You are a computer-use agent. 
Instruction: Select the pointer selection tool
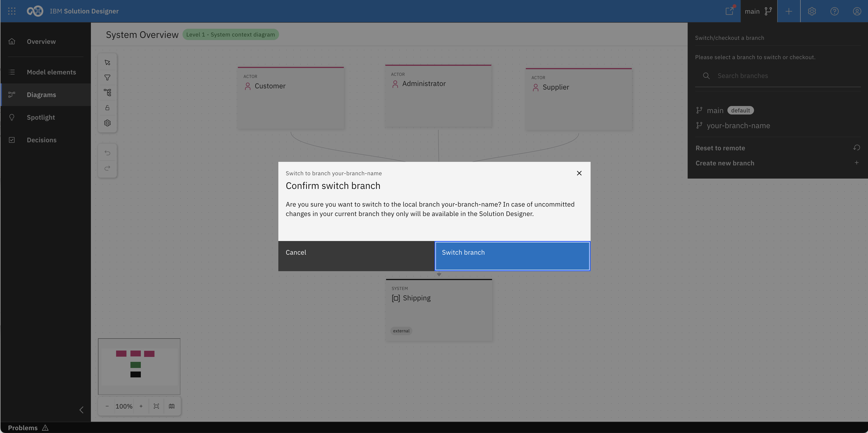click(107, 63)
